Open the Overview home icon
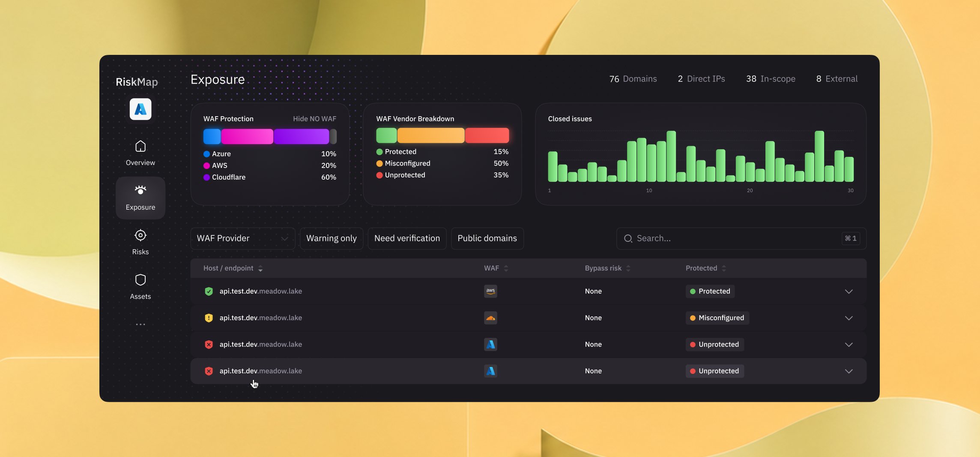Screen dimensions: 980x457 (140, 147)
